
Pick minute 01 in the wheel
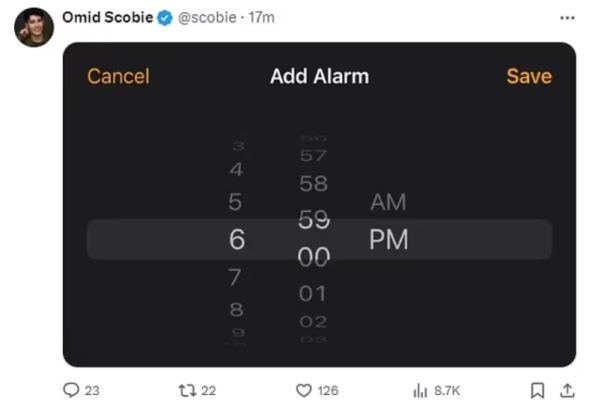pos(312,293)
